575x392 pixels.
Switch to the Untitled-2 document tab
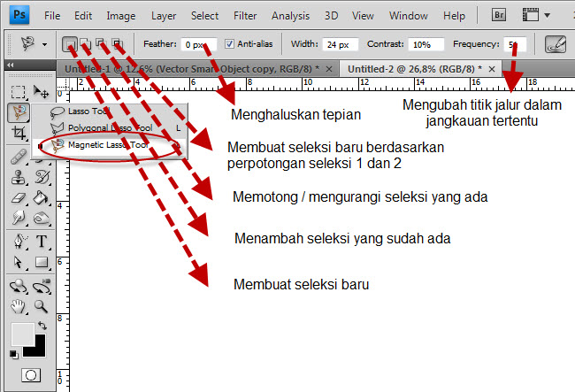(x=415, y=69)
